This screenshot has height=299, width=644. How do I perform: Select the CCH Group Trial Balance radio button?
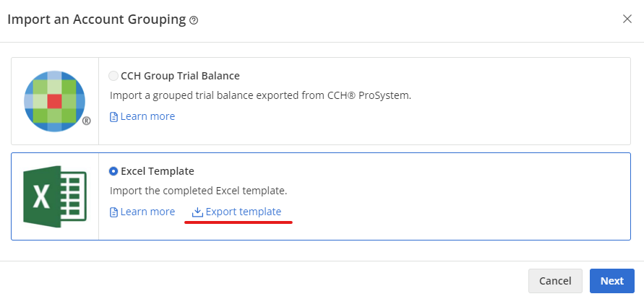click(113, 76)
